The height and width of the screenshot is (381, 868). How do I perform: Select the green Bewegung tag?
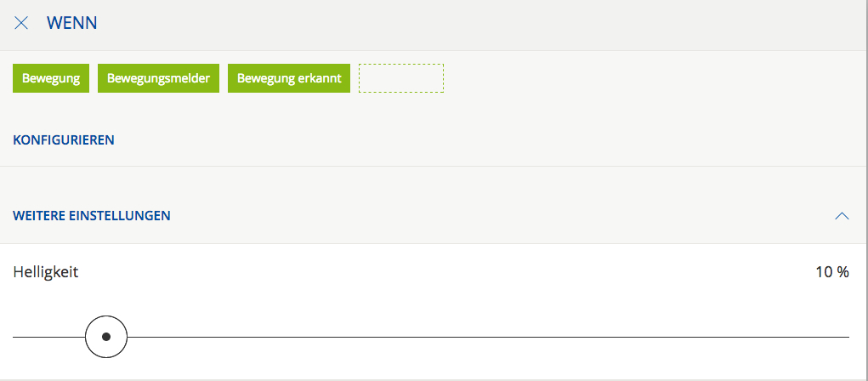point(51,78)
